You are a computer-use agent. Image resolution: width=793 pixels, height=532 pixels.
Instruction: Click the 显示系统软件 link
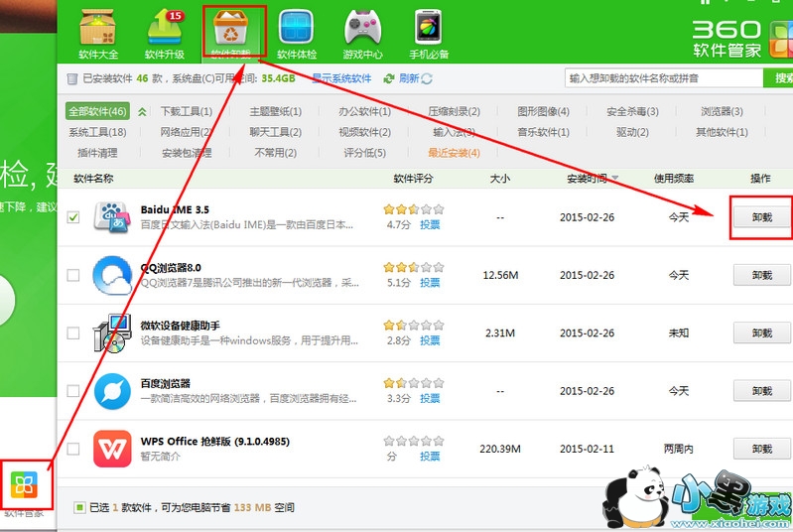pos(341,78)
